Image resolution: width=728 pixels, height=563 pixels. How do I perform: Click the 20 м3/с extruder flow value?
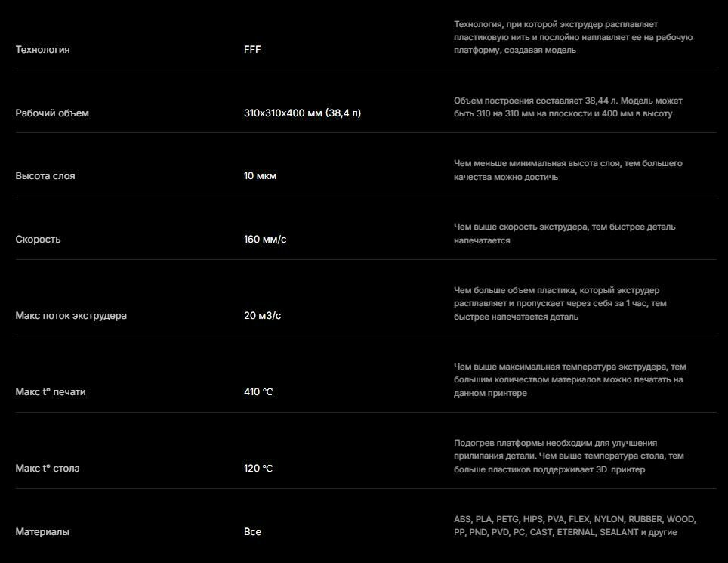pyautogui.click(x=262, y=316)
